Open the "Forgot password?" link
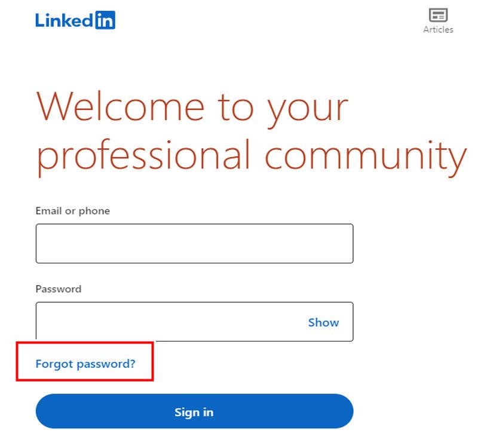 [85, 363]
